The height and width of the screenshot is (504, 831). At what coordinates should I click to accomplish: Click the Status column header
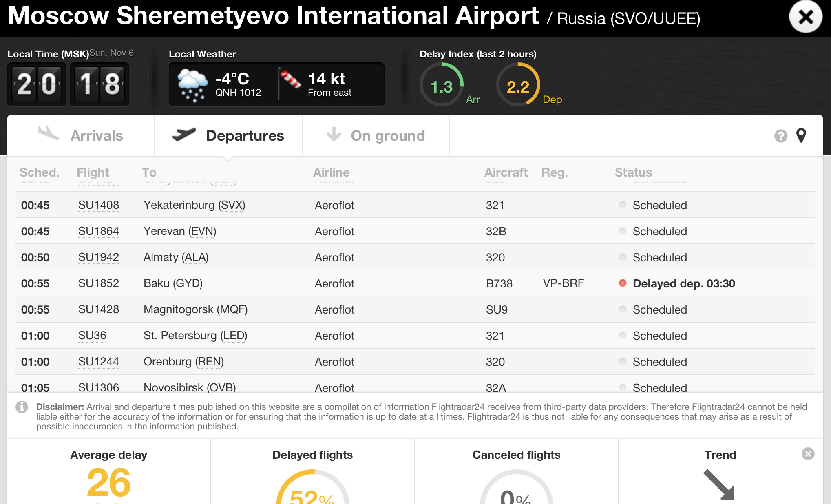point(634,172)
